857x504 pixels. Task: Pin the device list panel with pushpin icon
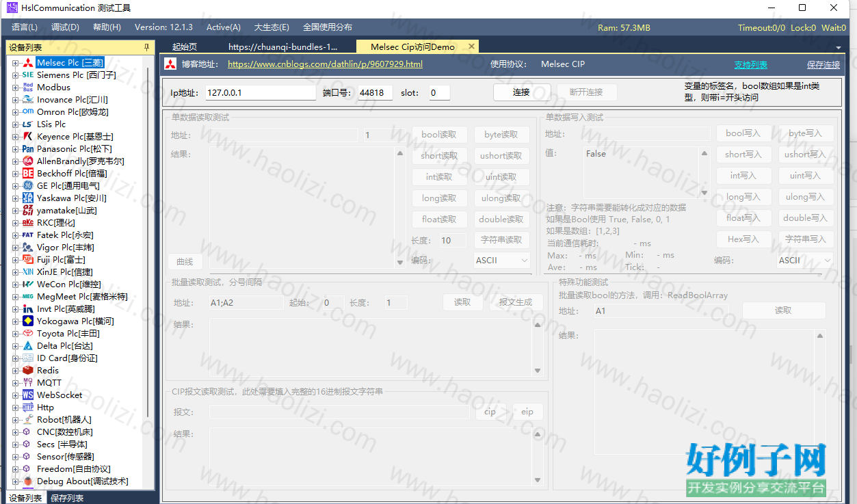point(146,47)
